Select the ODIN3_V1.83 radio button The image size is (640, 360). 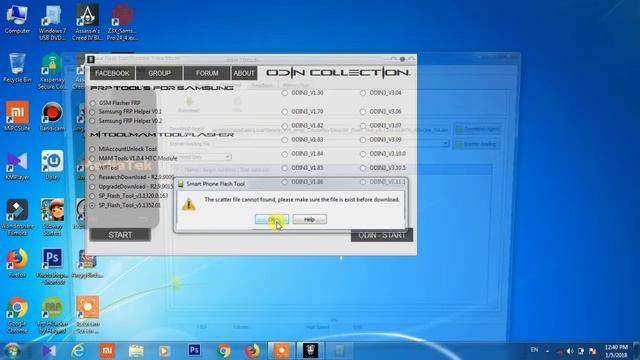pyautogui.click(x=284, y=140)
